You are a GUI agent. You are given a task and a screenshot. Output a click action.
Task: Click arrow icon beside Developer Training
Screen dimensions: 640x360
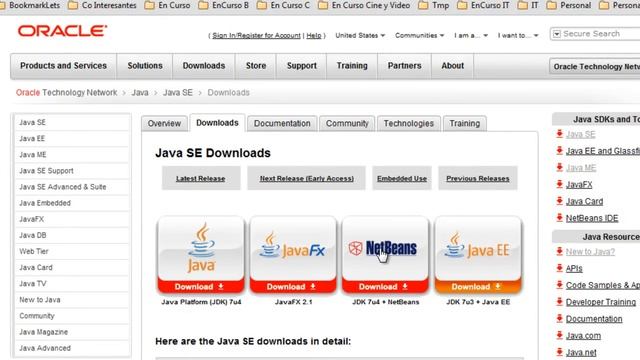point(560,302)
